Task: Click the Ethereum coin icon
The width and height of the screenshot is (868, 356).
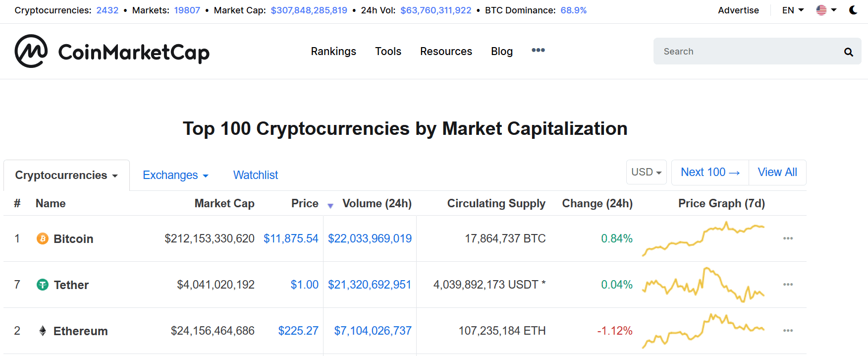Action: (43, 331)
